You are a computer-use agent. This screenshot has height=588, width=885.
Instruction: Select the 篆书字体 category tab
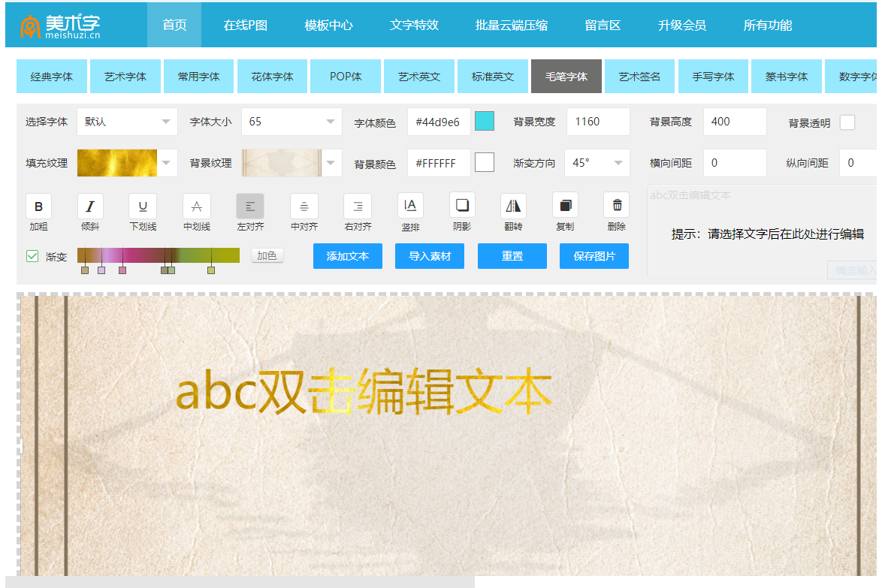pyautogui.click(x=787, y=76)
